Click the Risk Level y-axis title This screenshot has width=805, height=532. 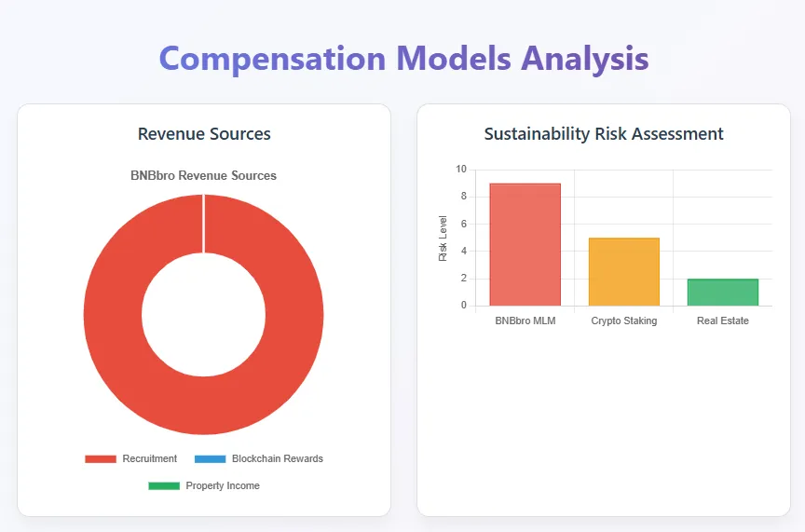443,239
